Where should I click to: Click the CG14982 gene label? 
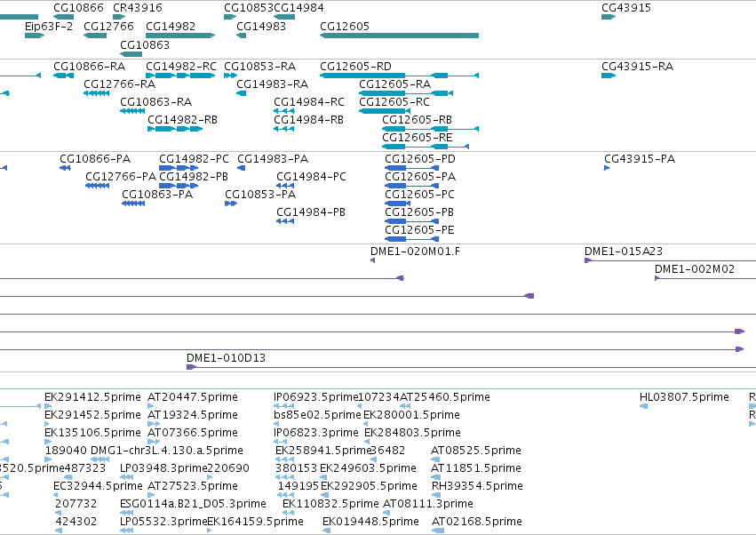coord(171,26)
